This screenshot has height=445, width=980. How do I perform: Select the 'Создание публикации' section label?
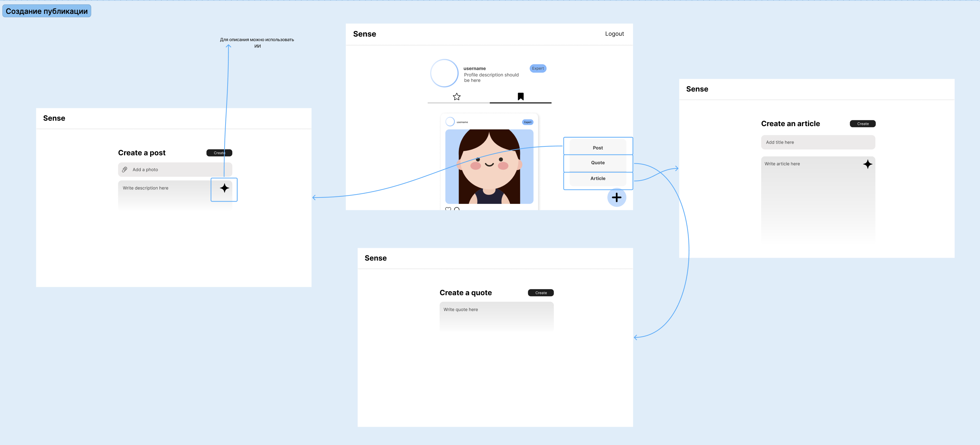point(46,11)
